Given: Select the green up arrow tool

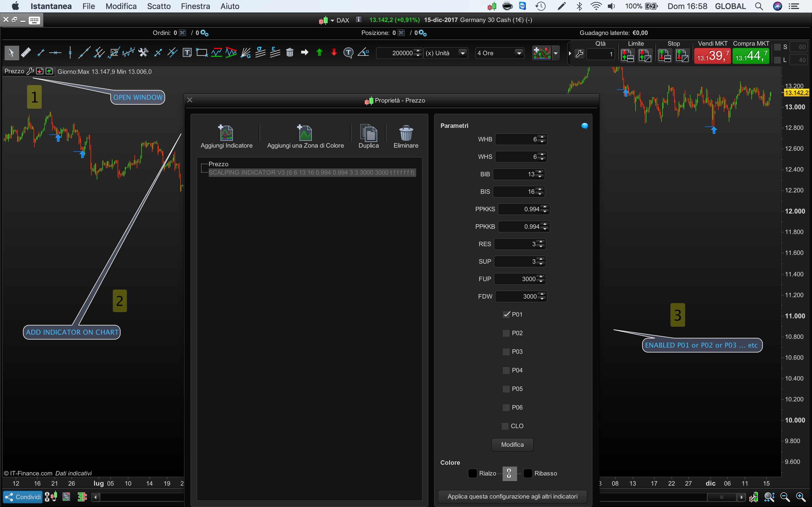Looking at the screenshot, I should 319,53.
